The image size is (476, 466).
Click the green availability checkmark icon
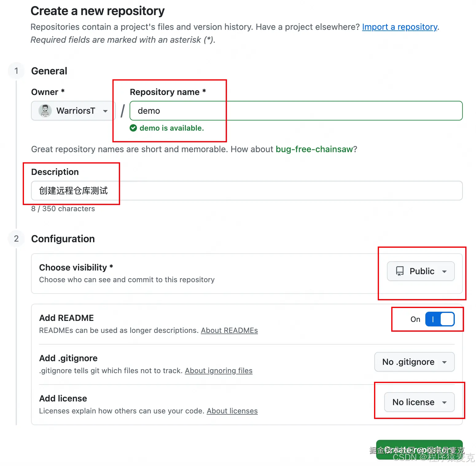click(x=133, y=128)
